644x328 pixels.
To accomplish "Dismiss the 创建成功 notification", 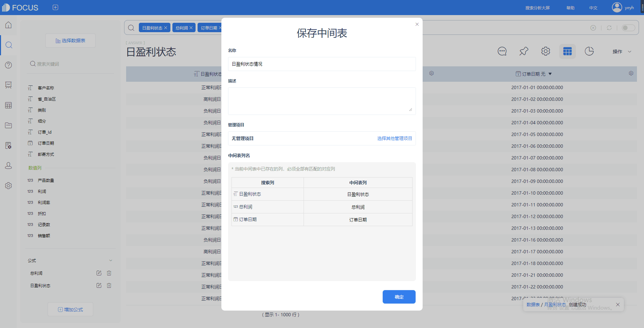I will (618, 305).
